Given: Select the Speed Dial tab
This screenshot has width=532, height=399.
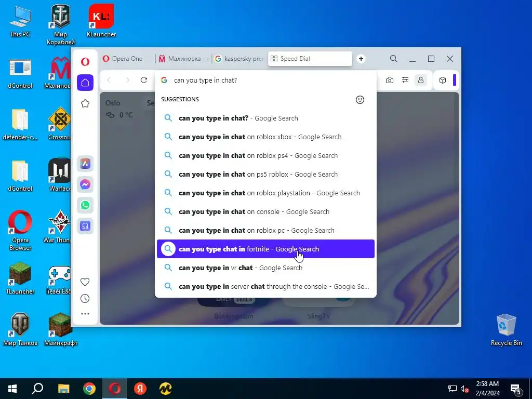Looking at the screenshot, I should tap(310, 59).
